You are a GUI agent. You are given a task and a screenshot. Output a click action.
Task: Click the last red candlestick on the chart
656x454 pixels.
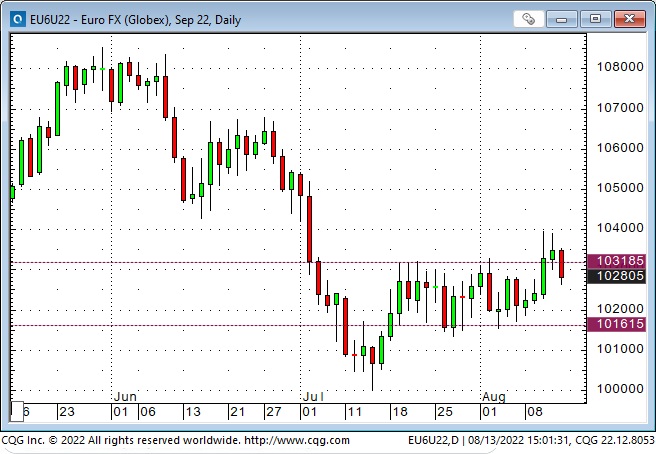[x=561, y=264]
